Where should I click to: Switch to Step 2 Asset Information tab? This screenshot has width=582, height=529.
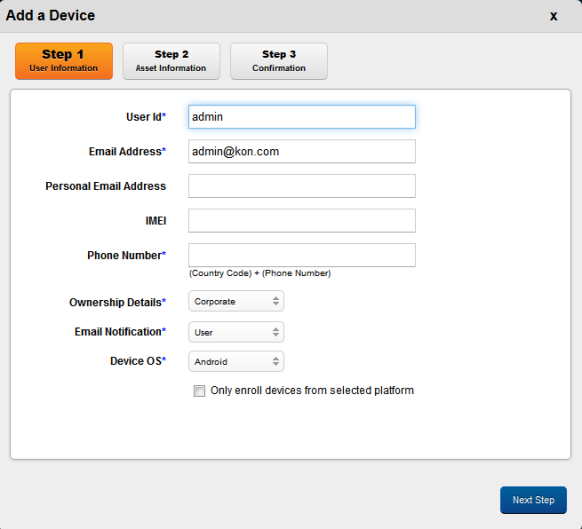171,61
